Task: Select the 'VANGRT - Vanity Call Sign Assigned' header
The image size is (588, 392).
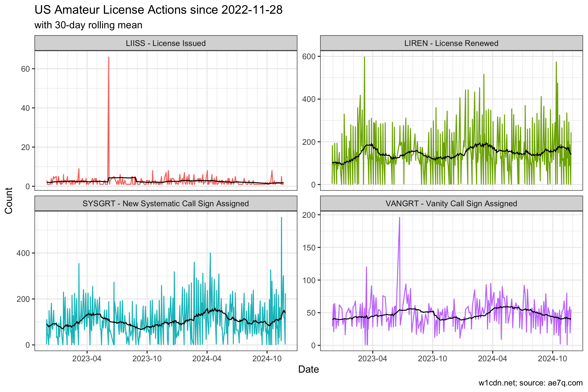Action: (451, 203)
